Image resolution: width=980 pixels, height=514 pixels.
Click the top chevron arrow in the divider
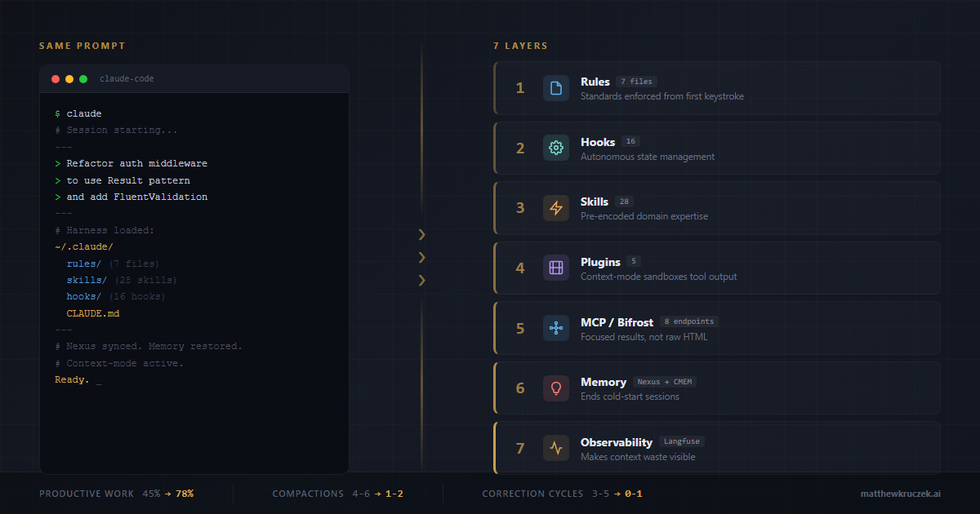pyautogui.click(x=422, y=235)
